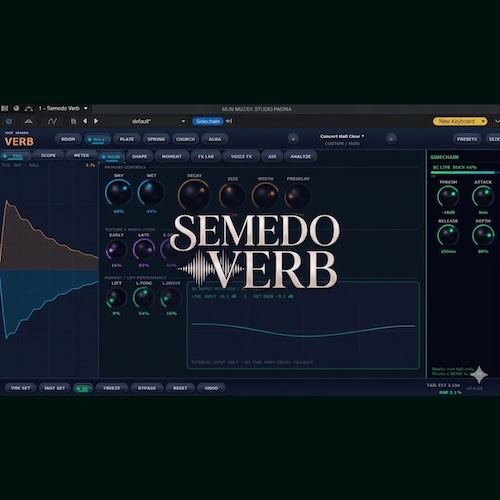The image size is (500, 500).
Task: Click the compare arch icon in host toolbar
Action: (x=29, y=121)
